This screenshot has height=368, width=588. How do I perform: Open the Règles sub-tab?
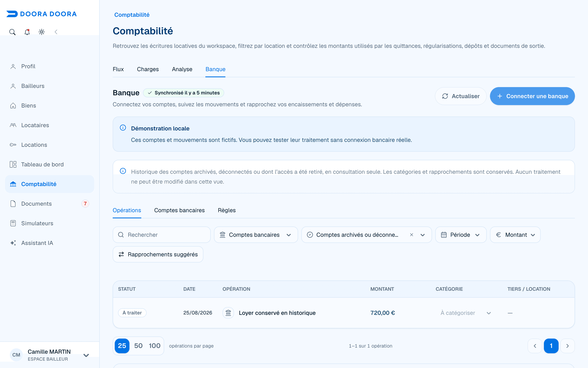coord(227,210)
